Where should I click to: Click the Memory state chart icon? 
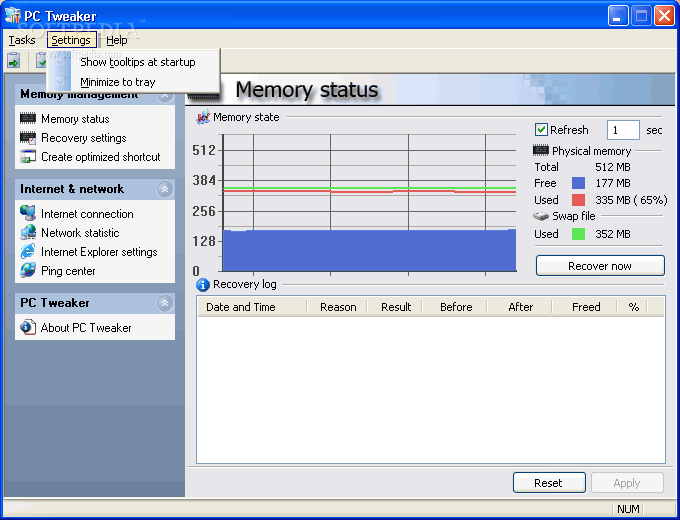click(x=203, y=117)
